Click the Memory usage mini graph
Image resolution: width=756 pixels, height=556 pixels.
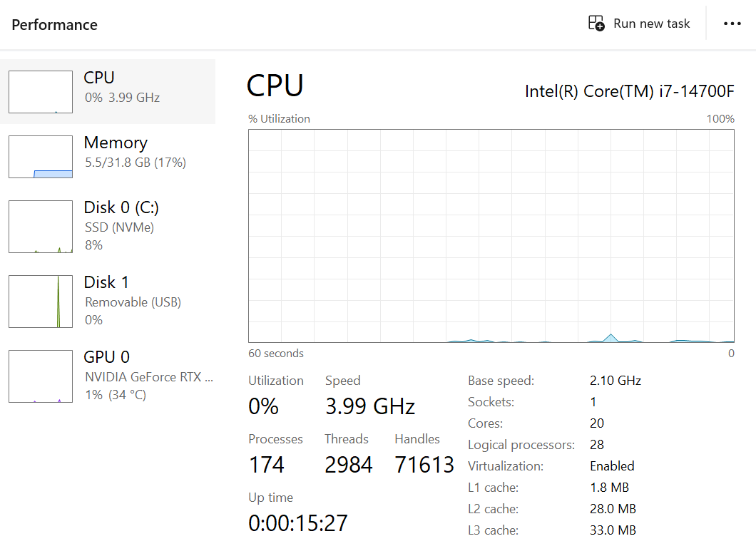click(x=41, y=157)
